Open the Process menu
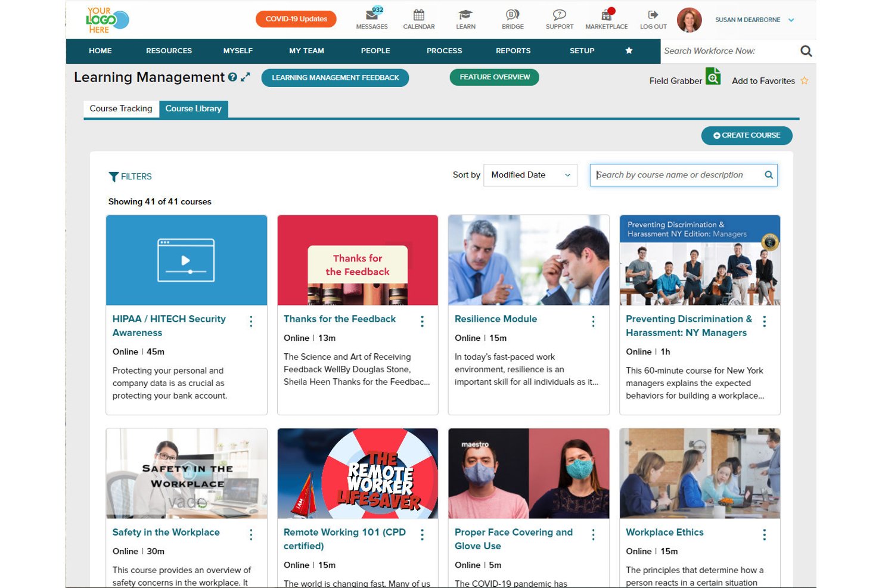The width and height of the screenshot is (882, 588). pyautogui.click(x=444, y=51)
